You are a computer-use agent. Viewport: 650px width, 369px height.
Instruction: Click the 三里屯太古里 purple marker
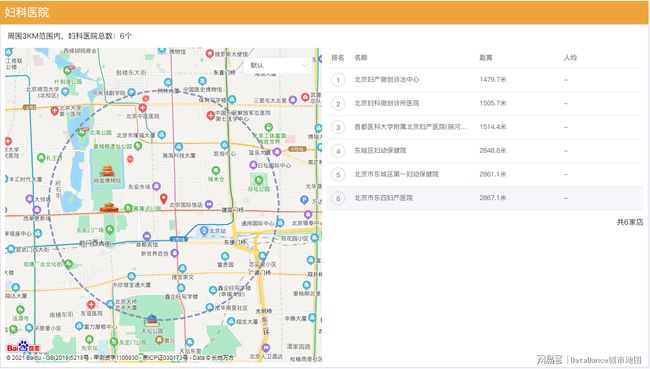pos(293,100)
